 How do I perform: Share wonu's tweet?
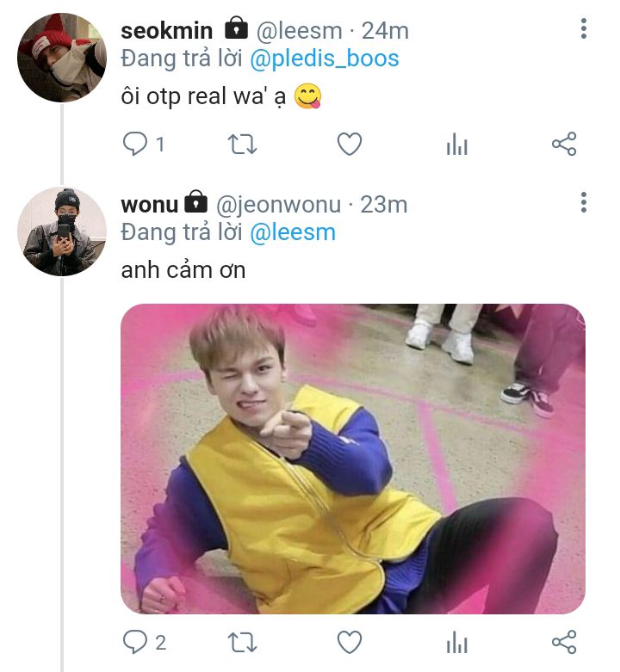pos(563,642)
